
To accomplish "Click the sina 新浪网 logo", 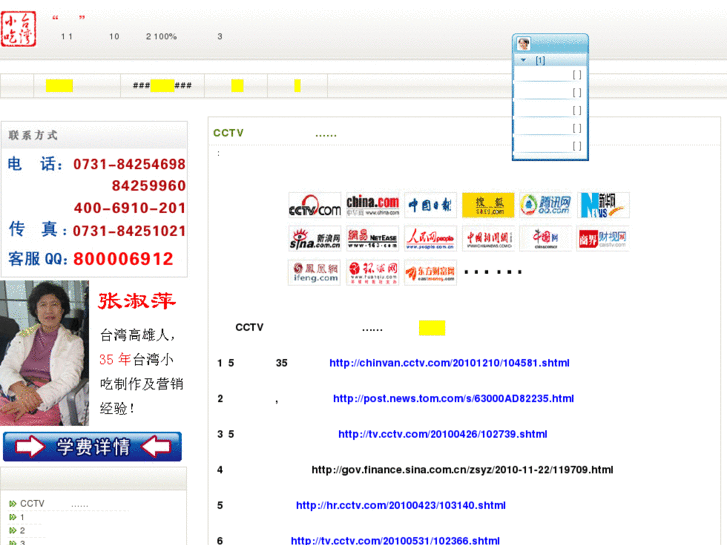I will [x=315, y=239].
